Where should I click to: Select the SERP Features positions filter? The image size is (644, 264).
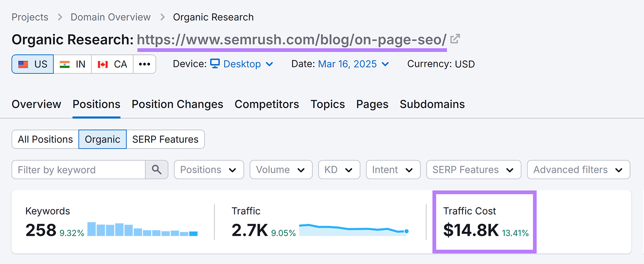click(165, 139)
